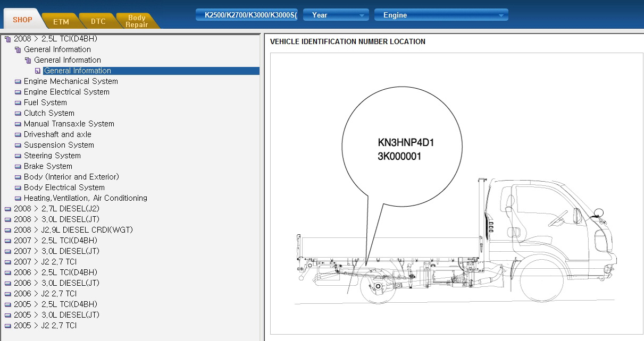Expand 2008 > 2.7L DIESEL(J2) manual
The height and width of the screenshot is (341, 644).
click(56, 209)
